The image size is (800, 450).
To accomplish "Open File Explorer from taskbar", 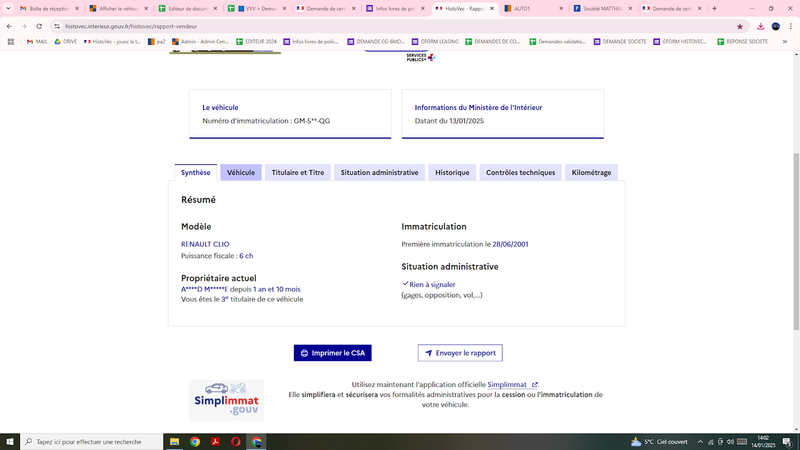I will [x=174, y=442].
